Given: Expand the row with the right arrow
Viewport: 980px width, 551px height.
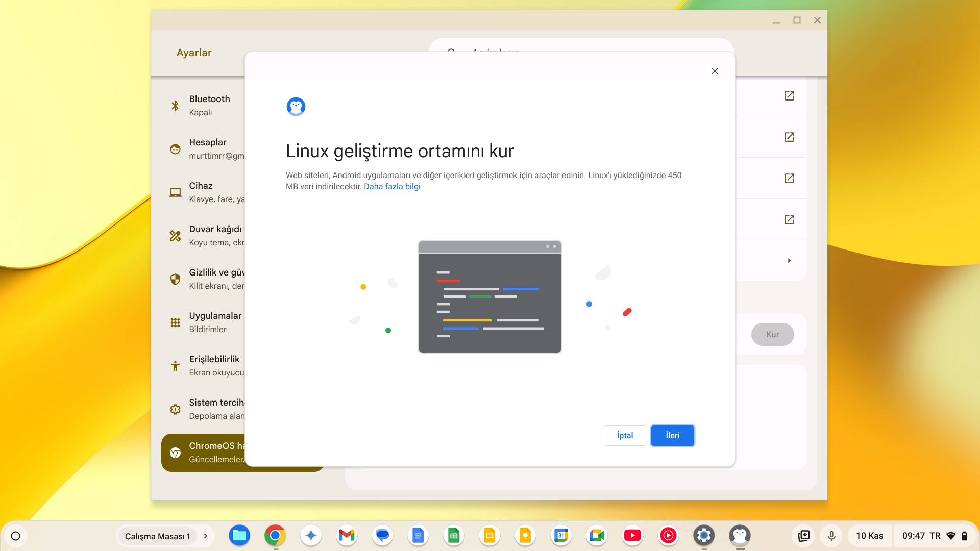Looking at the screenshot, I should pyautogui.click(x=789, y=261).
